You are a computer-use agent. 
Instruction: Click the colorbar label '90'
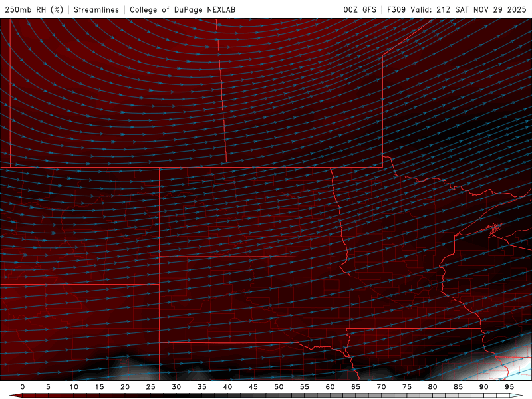point(483,387)
